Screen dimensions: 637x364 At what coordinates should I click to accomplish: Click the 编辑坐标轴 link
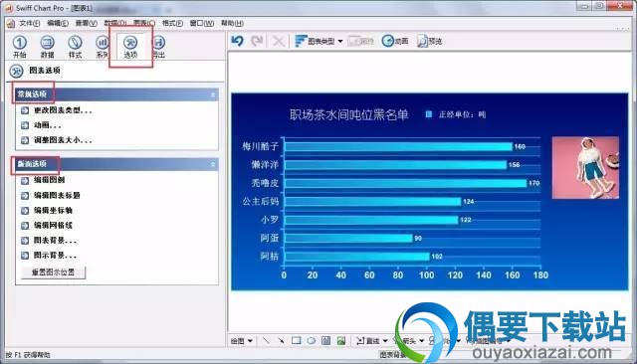[x=53, y=210]
